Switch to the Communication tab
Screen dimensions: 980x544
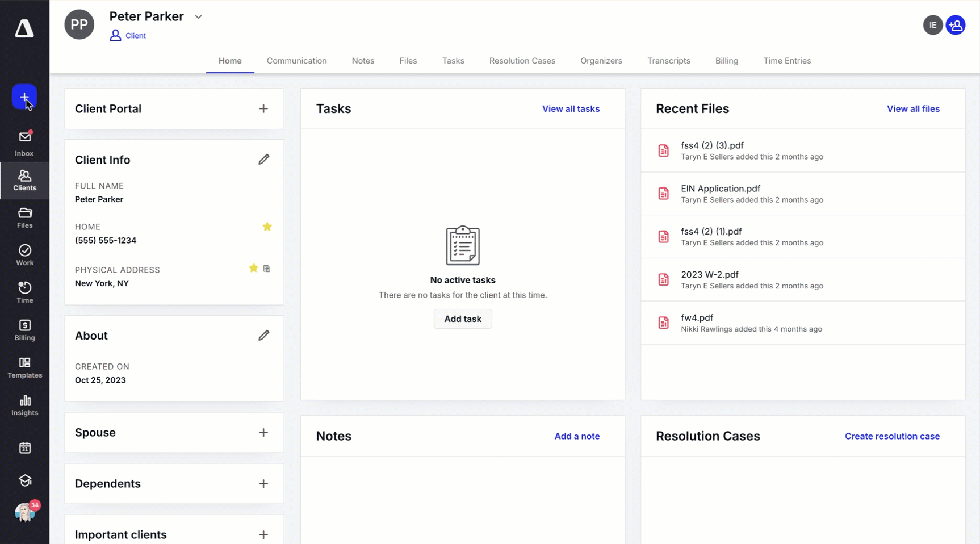click(296, 61)
